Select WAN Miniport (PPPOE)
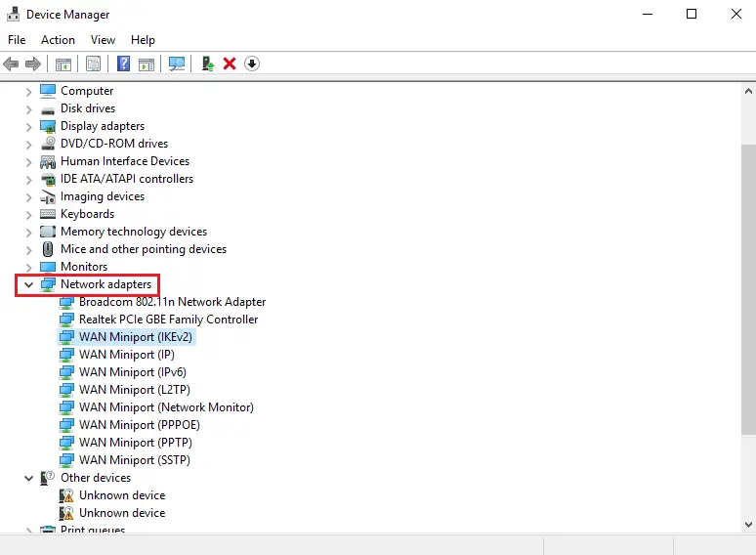 (140, 425)
